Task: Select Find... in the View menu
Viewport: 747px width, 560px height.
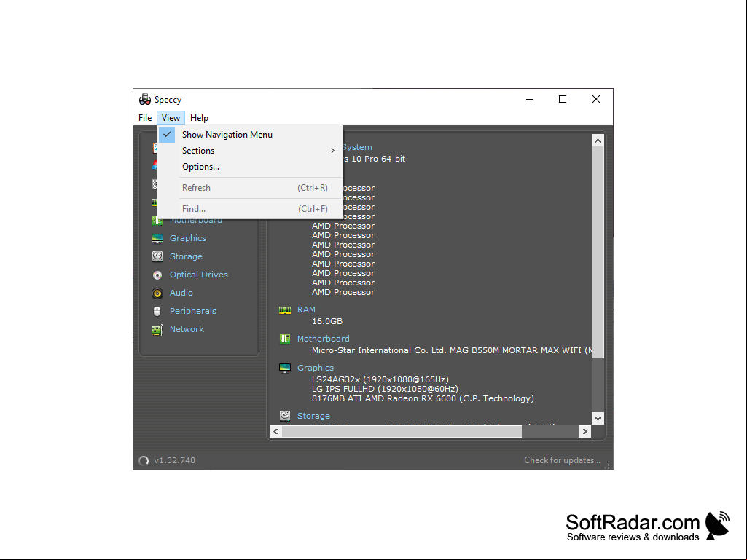Action: pyautogui.click(x=250, y=208)
